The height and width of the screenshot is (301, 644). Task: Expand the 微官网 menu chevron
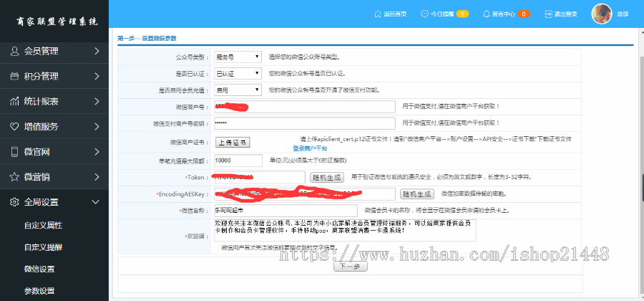coord(97,152)
